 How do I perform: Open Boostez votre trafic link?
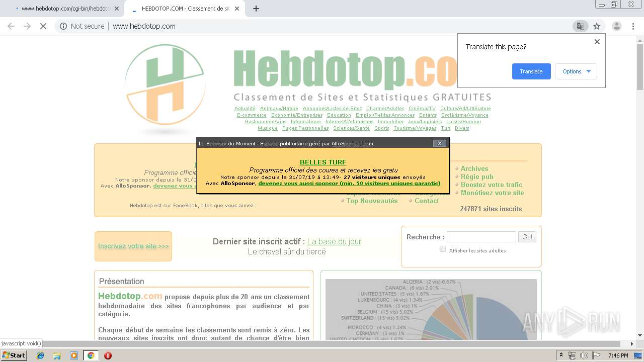492,185
